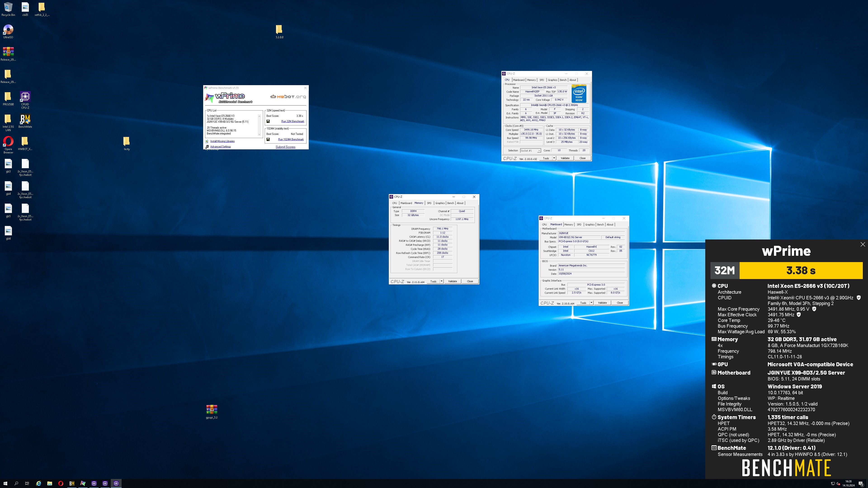Click Install Missing Libraries link
868x488 pixels.
pos(222,141)
